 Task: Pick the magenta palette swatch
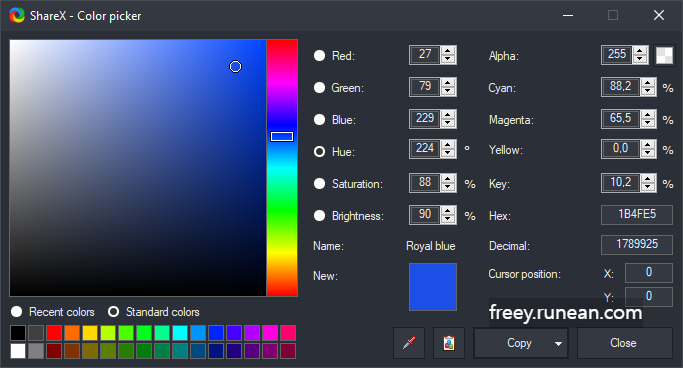pos(270,333)
